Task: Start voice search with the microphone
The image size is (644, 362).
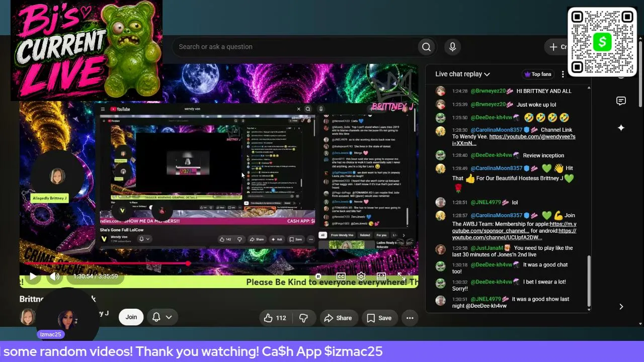Action: 452,47
